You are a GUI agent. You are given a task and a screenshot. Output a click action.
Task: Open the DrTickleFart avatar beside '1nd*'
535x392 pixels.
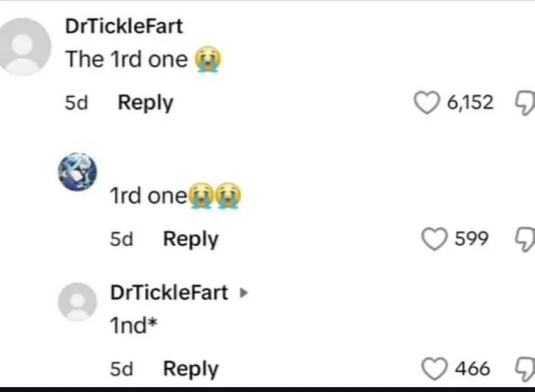point(77,302)
